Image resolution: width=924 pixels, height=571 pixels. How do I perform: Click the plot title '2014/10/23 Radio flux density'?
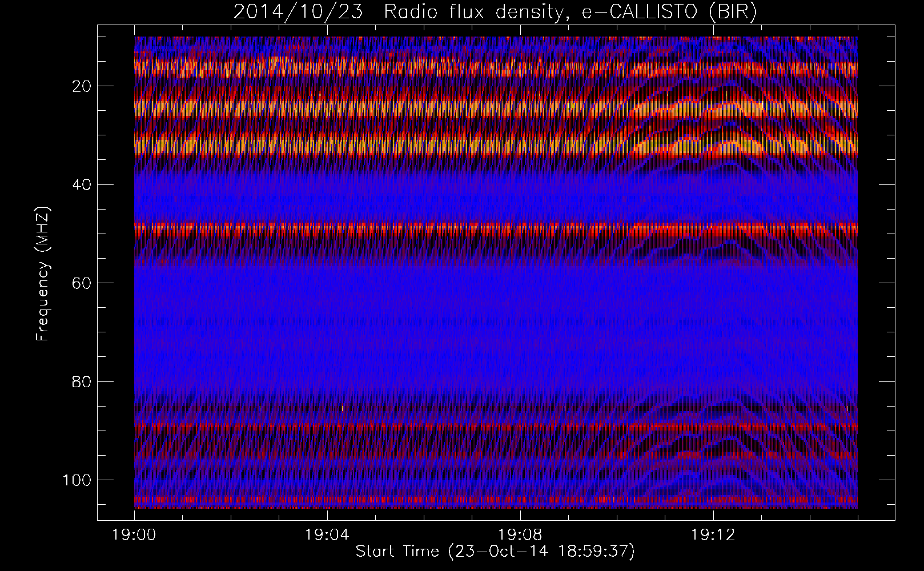[x=495, y=13]
